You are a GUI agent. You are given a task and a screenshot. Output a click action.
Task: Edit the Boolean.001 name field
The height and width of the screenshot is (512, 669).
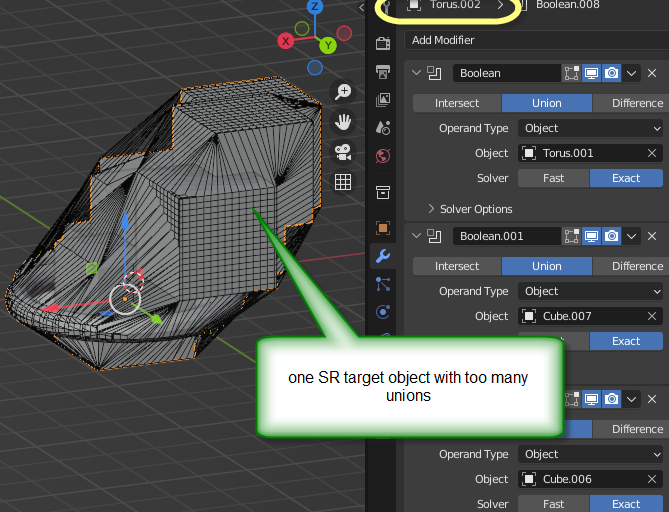507,236
